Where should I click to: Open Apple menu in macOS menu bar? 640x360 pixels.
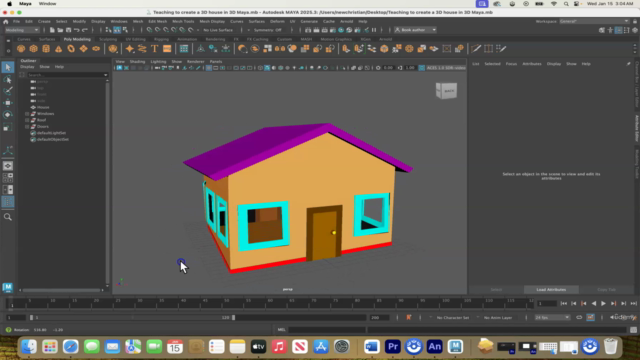pos(9,4)
